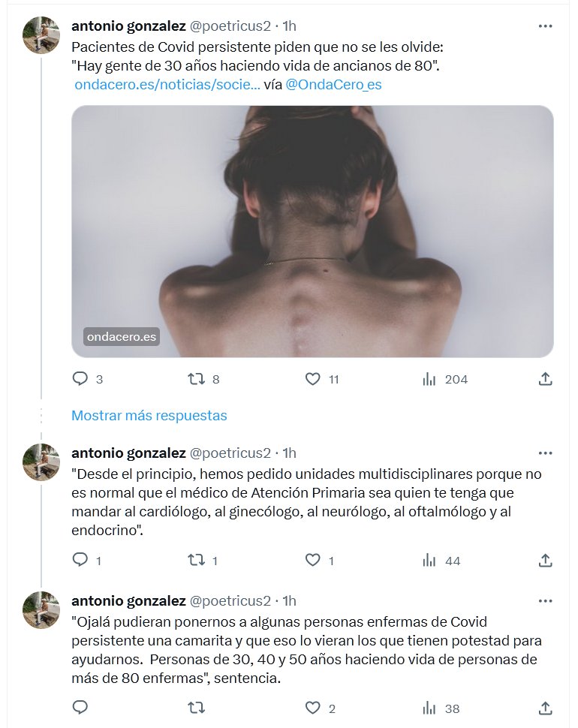This screenshot has height=728, width=578.
Task: Share the unidades multidisciplinares tweet
Action: coord(546,561)
